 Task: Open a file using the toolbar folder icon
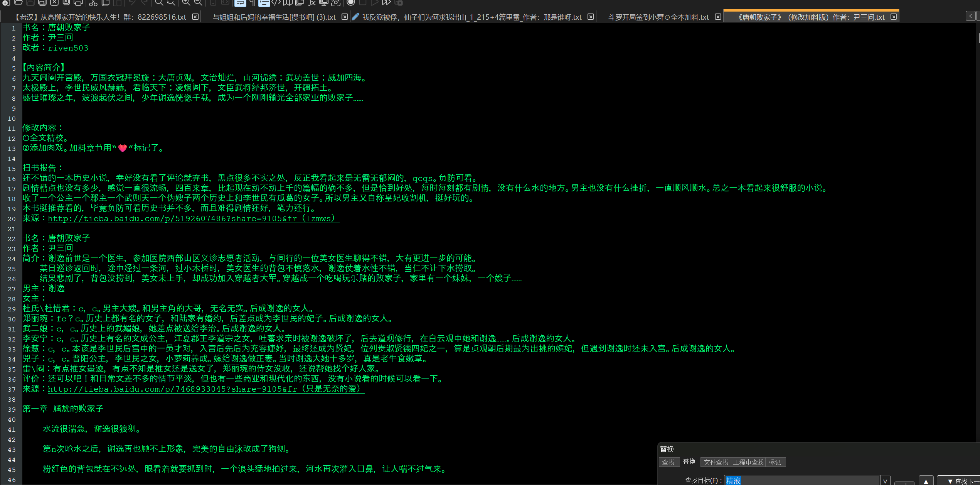pos(19,3)
